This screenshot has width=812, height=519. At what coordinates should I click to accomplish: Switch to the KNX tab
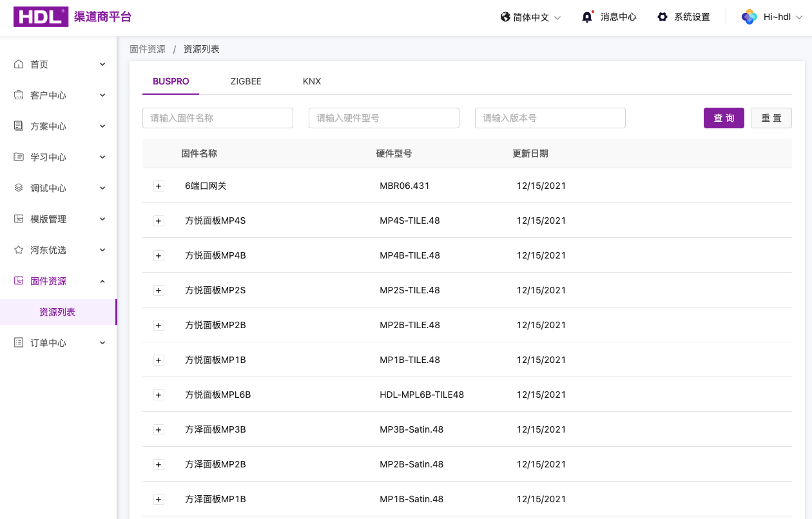tap(312, 82)
